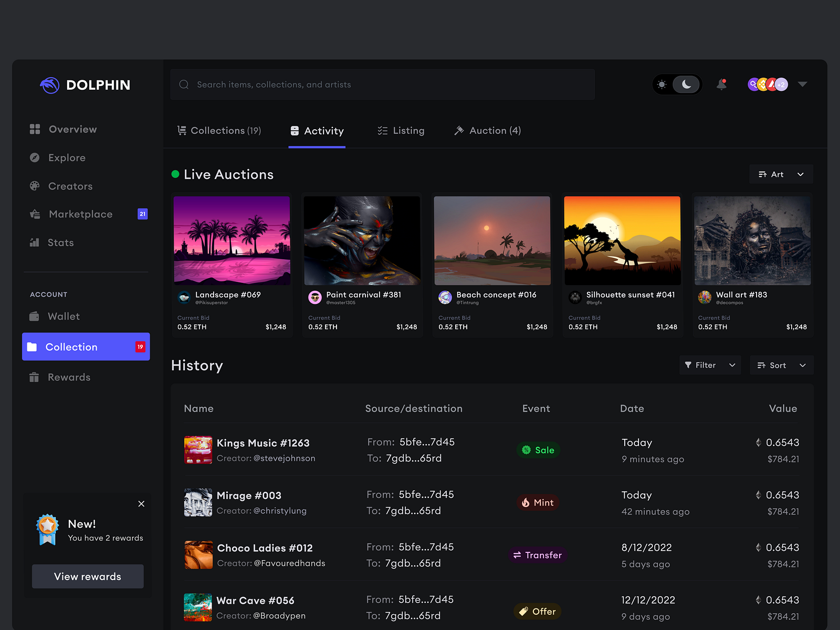The image size is (840, 630).
Task: Click the Dolphin logo
Action: [50, 85]
